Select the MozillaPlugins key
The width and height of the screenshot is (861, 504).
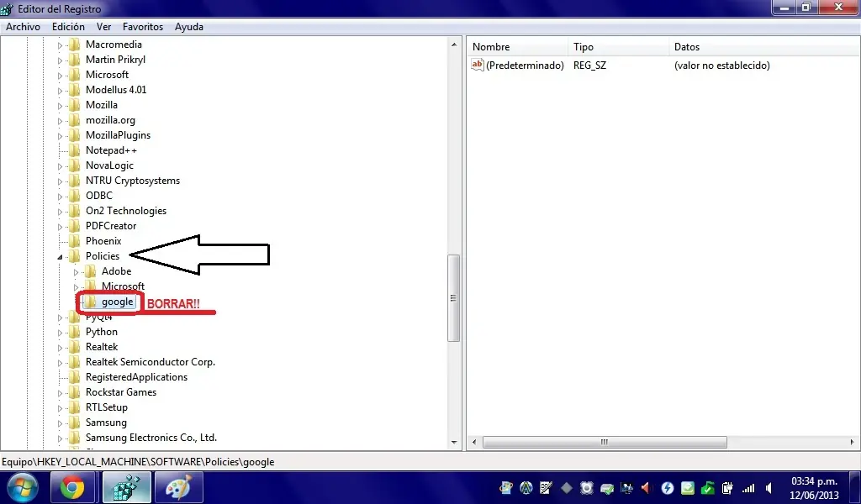118,135
